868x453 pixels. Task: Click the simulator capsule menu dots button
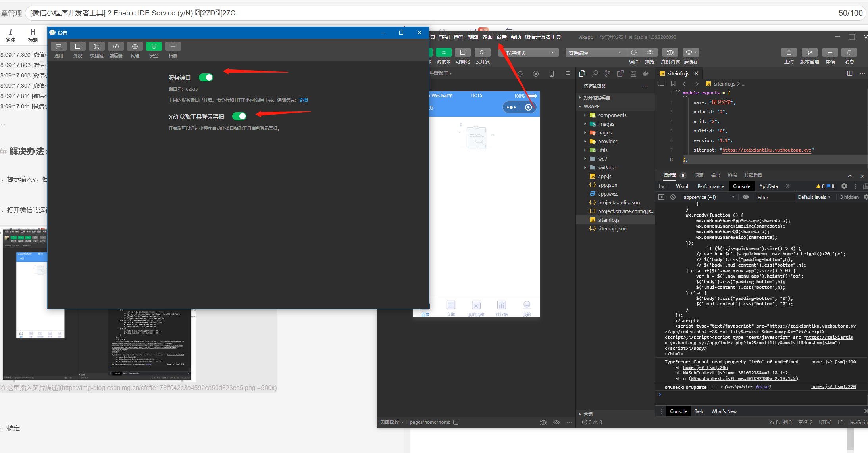pyautogui.click(x=511, y=107)
